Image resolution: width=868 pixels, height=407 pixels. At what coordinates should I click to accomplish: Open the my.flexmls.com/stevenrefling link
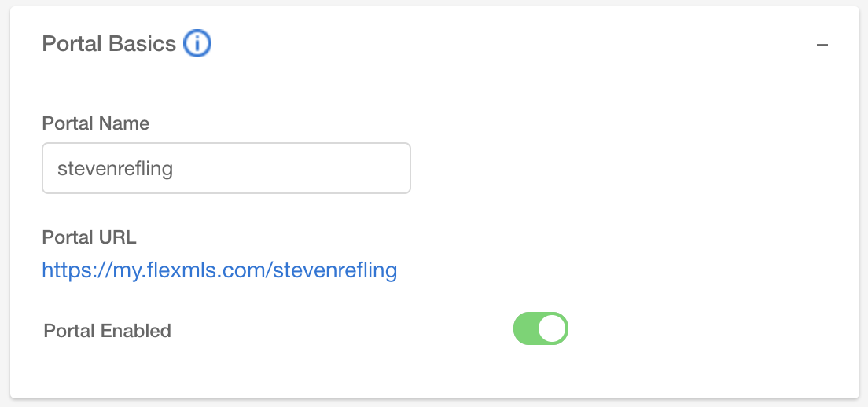219,269
